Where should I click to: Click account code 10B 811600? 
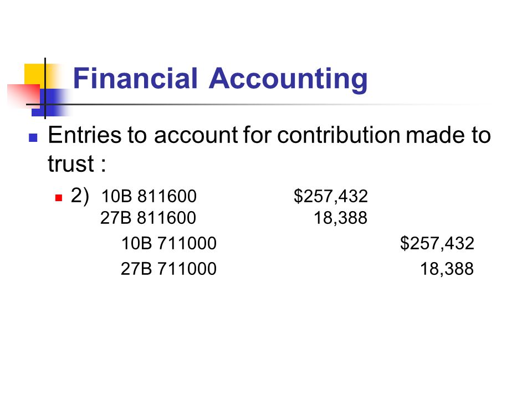coord(149,196)
